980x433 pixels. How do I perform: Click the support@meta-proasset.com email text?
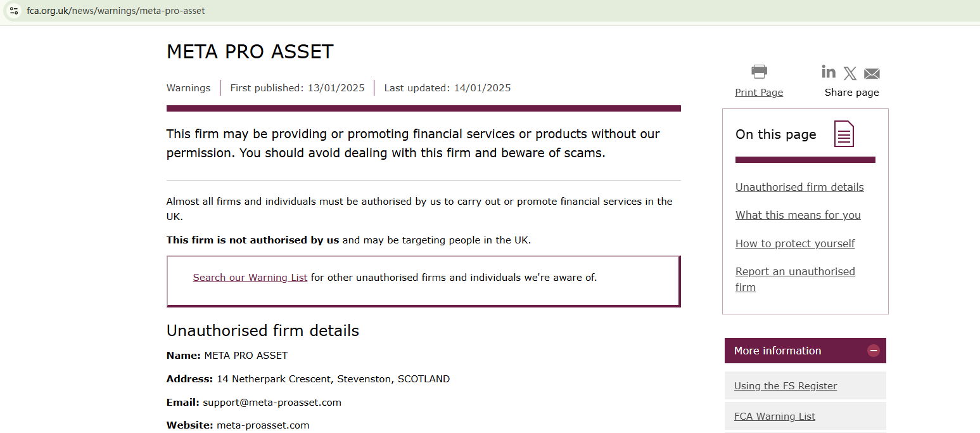coord(272,403)
